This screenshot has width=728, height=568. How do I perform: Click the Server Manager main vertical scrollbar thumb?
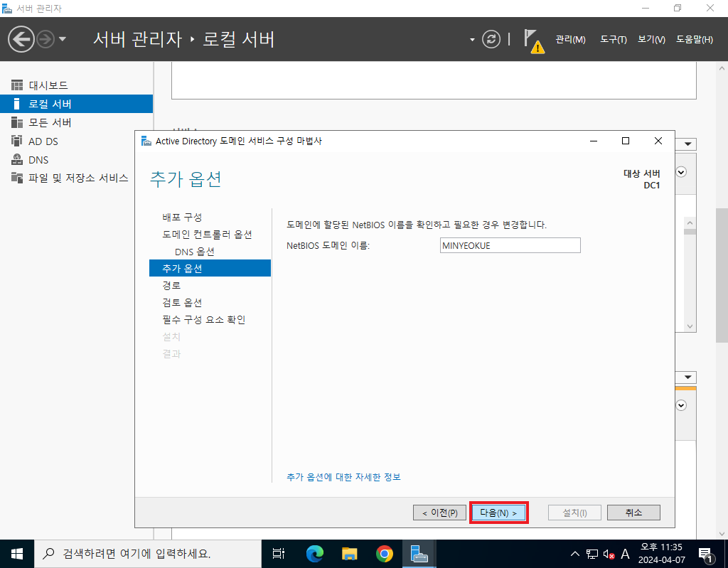[722, 275]
